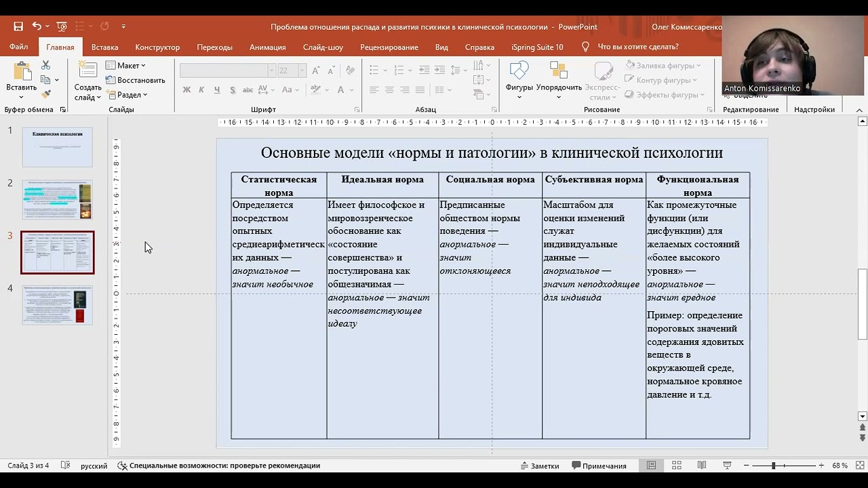Open the Заметки notes pane
868x488 pixels.
pos(540,466)
